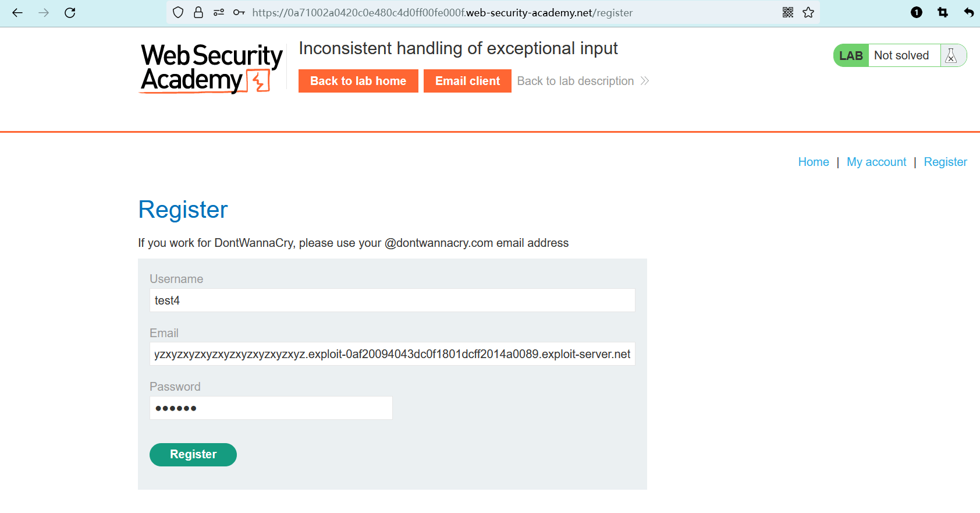This screenshot has width=980, height=513.
Task: Open the Email client button
Action: click(x=467, y=81)
